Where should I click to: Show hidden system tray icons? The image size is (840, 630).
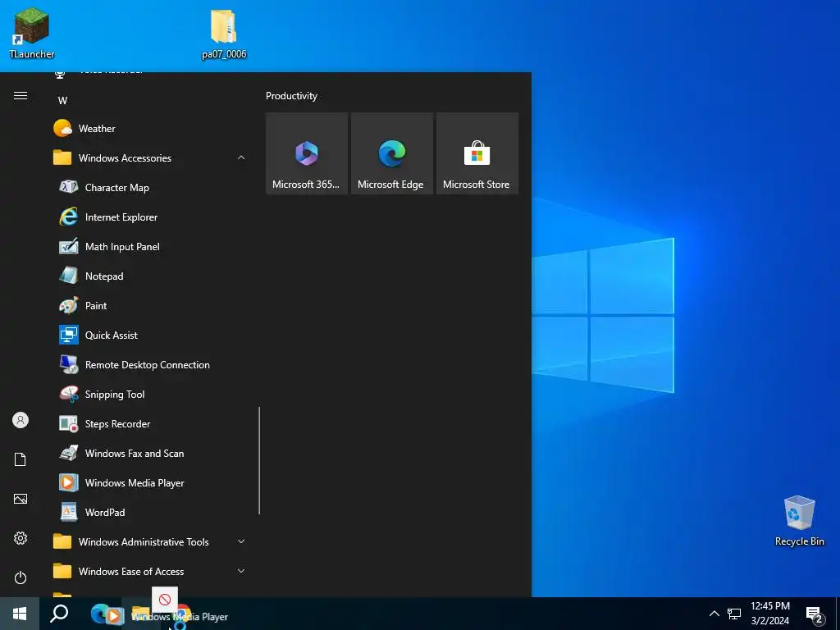(x=714, y=614)
